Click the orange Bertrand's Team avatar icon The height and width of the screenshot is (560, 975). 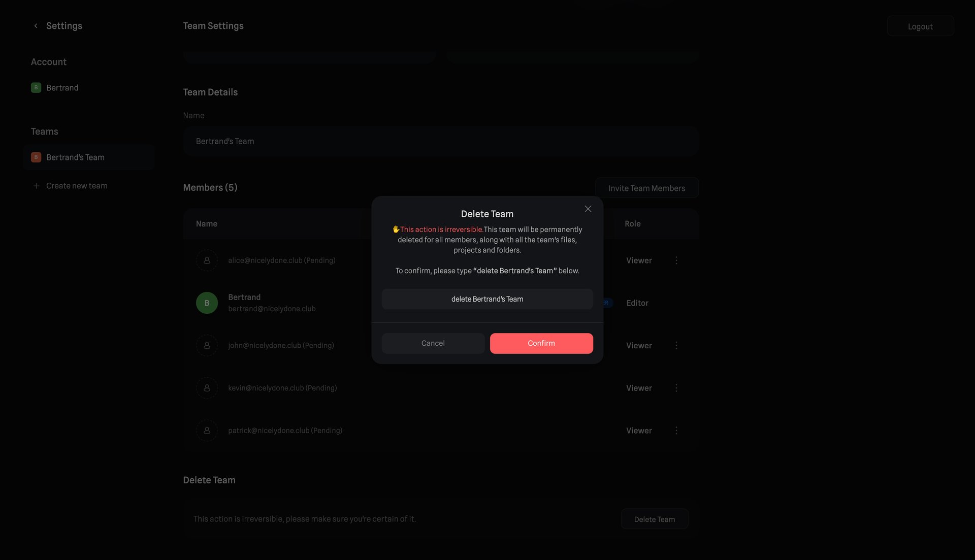36,157
